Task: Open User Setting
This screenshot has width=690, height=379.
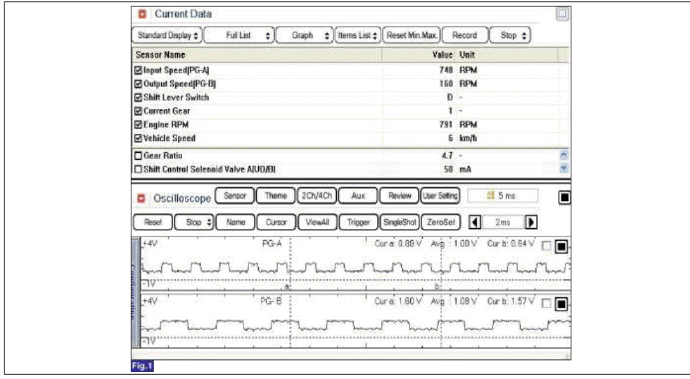Action: [x=440, y=196]
